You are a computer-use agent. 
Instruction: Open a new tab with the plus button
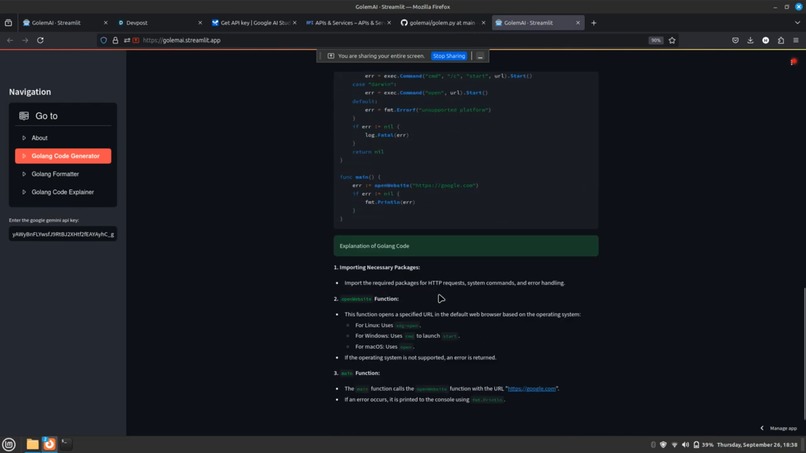(x=593, y=23)
